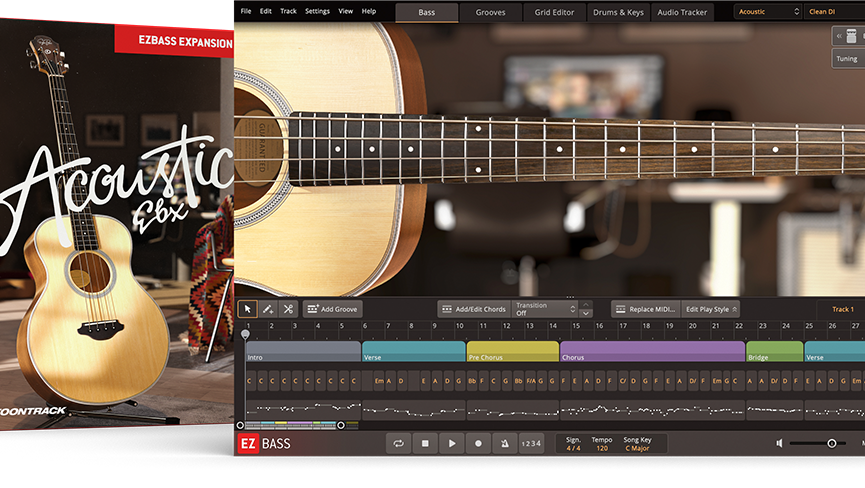Start playback with the play button
Viewport: 865px width, 488px height.
click(x=452, y=443)
